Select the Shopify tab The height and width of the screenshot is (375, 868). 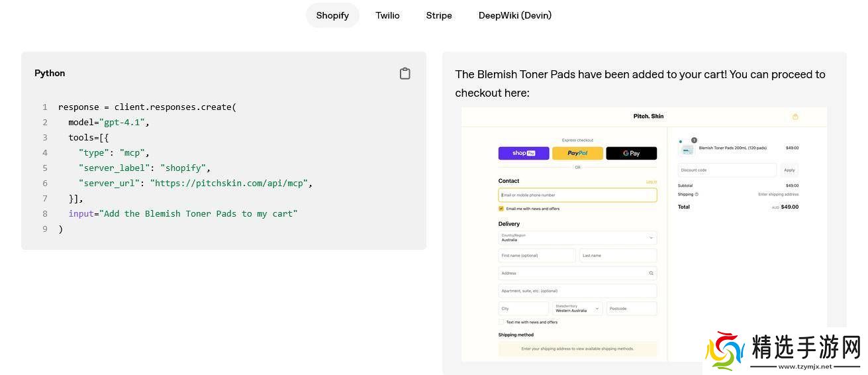(x=332, y=15)
